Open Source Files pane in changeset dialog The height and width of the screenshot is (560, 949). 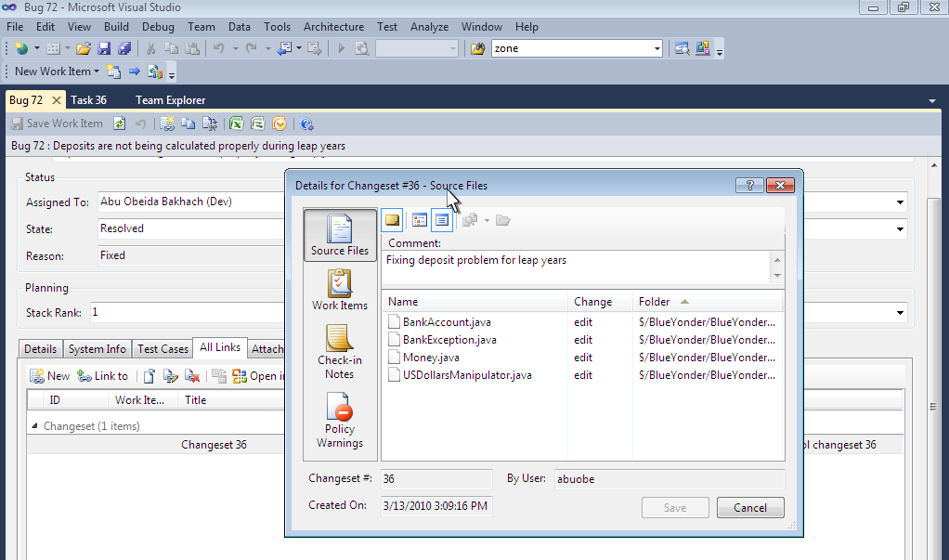click(340, 235)
